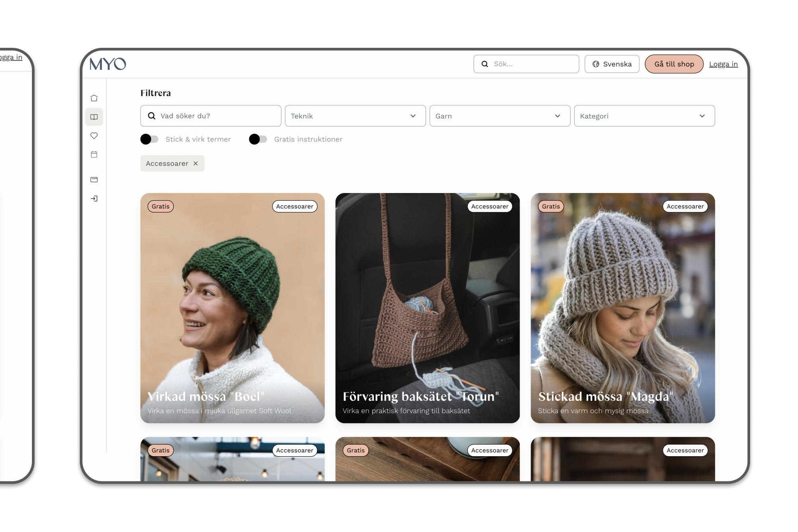Viewport: 798px width, 532px height.
Task: Open the Teknik dropdown
Action: coord(355,116)
